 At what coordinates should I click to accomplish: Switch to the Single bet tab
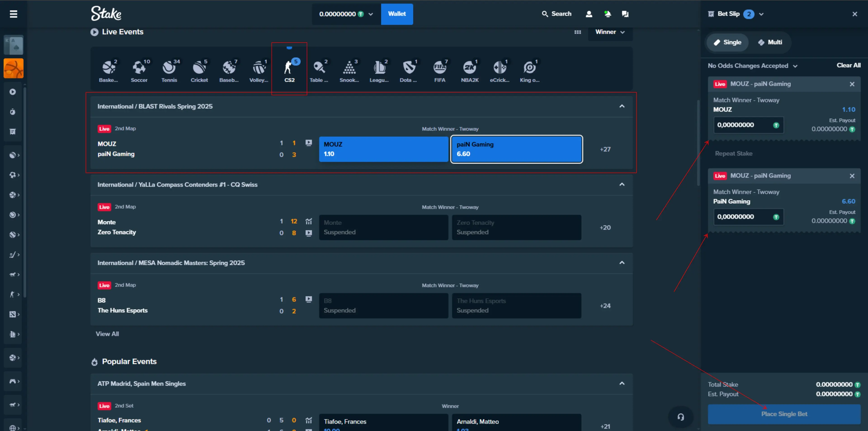tap(727, 43)
